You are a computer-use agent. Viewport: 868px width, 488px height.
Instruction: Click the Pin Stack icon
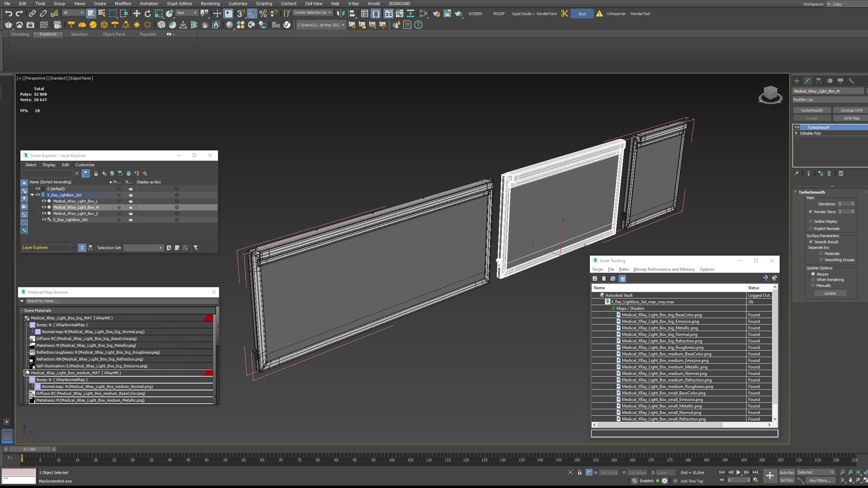(x=797, y=174)
